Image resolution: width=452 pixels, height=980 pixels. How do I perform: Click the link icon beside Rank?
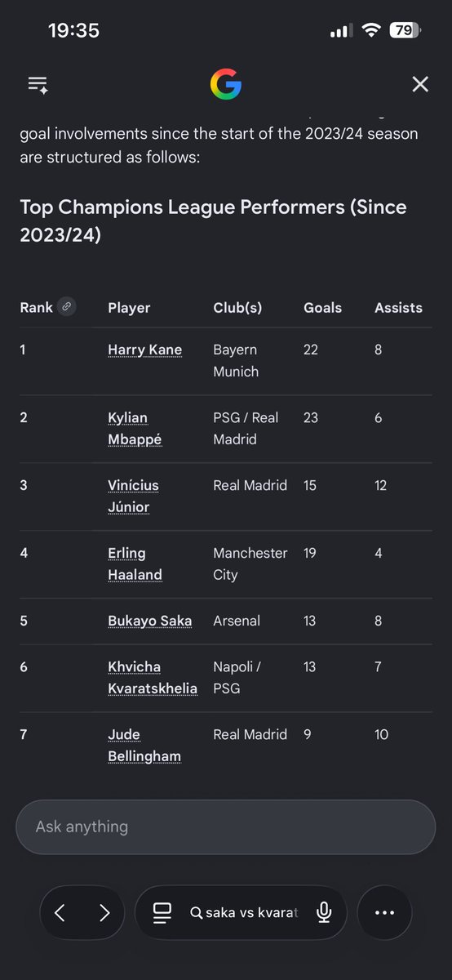pos(67,307)
